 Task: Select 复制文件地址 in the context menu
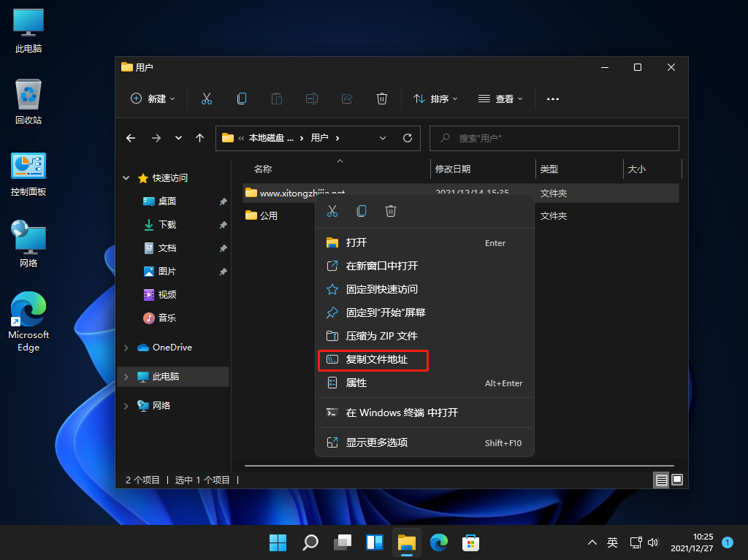376,359
